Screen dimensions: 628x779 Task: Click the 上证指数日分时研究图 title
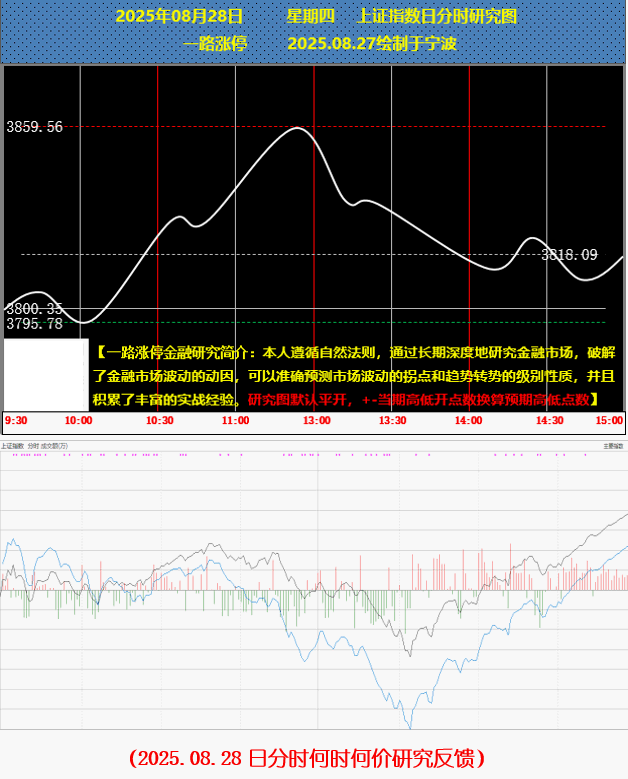click(x=437, y=16)
